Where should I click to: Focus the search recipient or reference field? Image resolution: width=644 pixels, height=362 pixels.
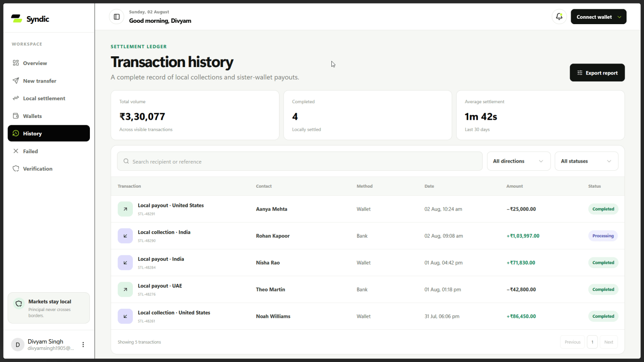click(300, 161)
